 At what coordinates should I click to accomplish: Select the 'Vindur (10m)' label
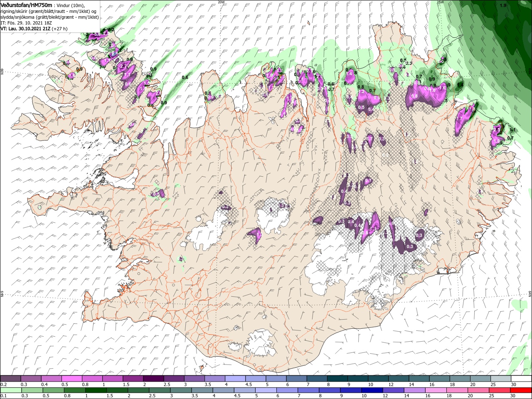click(71, 5)
